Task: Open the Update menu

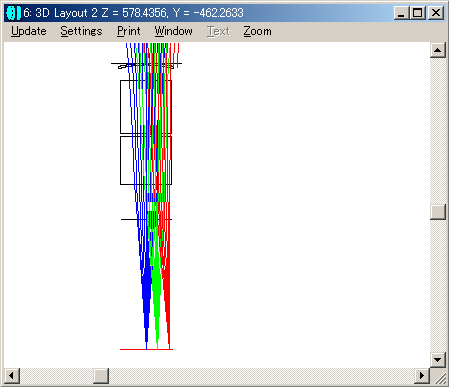Action: tap(29, 31)
